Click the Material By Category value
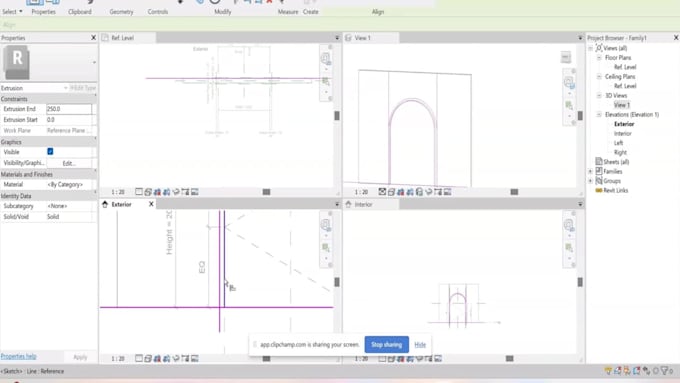This screenshot has height=383, width=680. tap(69, 184)
